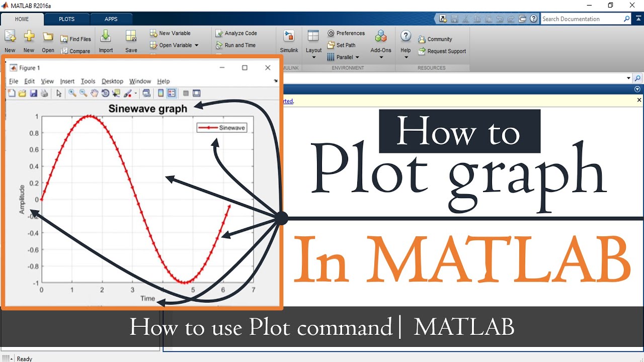
Task: Select the HOME tab
Action: [22, 19]
